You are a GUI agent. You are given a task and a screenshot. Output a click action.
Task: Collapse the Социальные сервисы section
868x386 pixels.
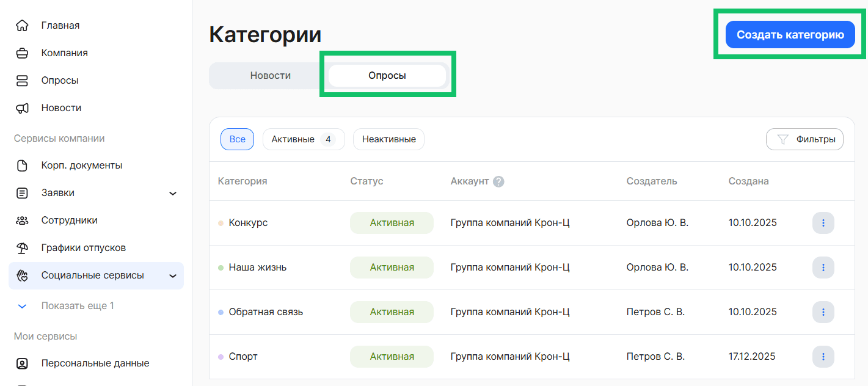tap(173, 275)
